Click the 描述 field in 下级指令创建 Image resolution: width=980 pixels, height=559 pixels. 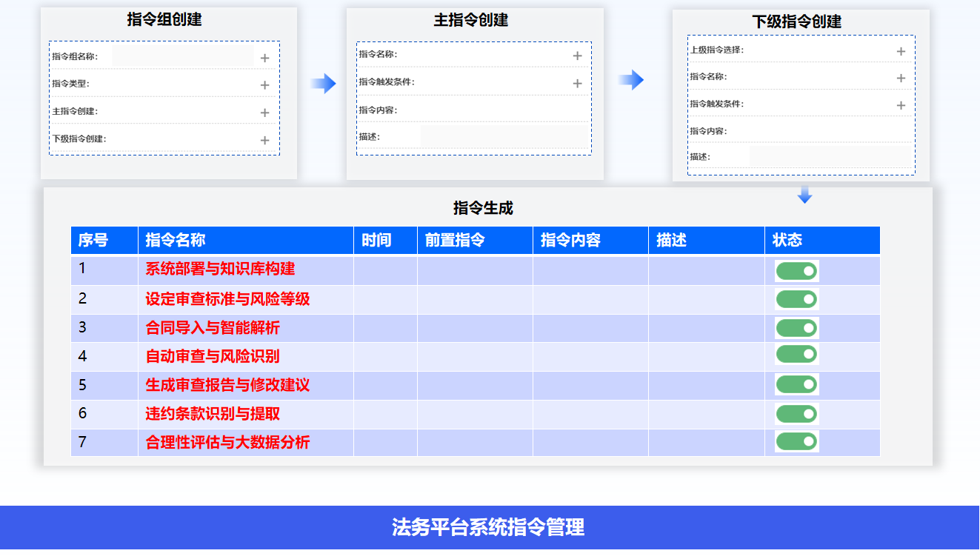click(x=830, y=156)
